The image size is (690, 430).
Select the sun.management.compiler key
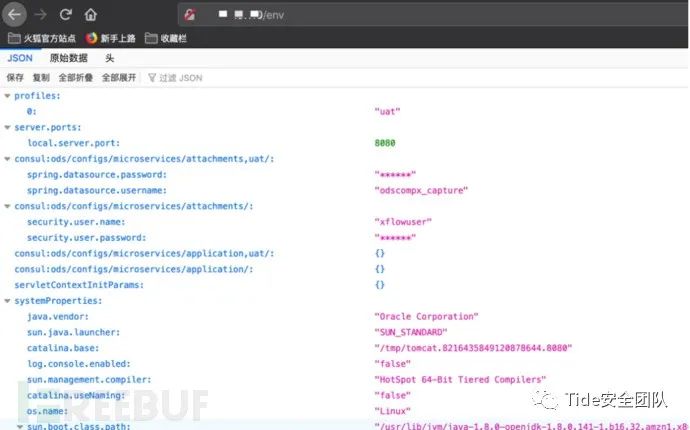(89, 380)
